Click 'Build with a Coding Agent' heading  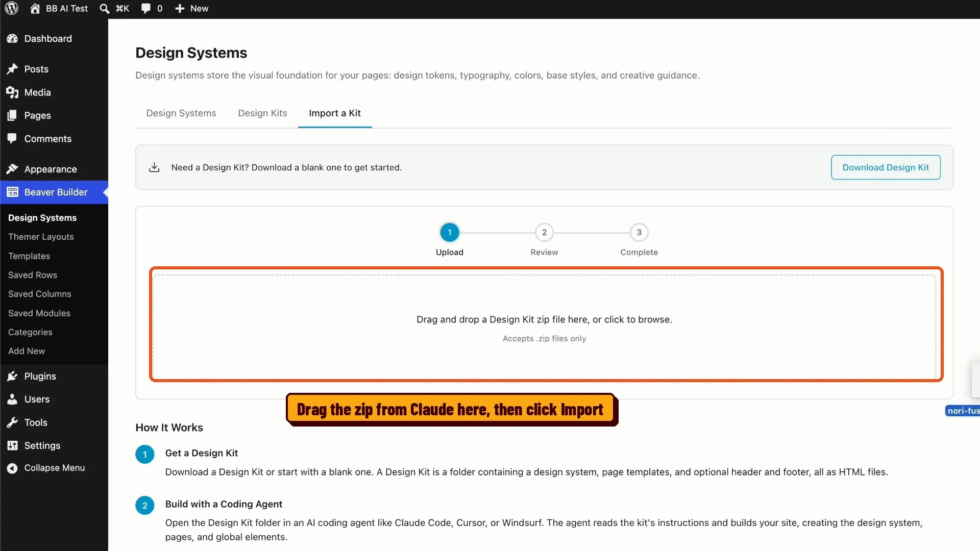(224, 504)
